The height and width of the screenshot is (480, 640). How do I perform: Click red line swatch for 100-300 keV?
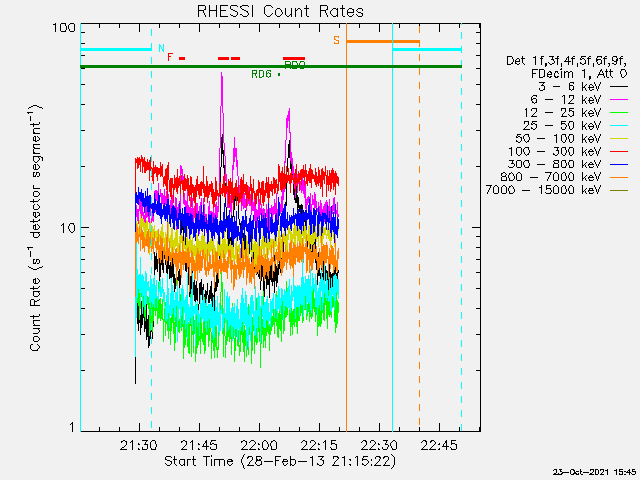click(x=619, y=151)
